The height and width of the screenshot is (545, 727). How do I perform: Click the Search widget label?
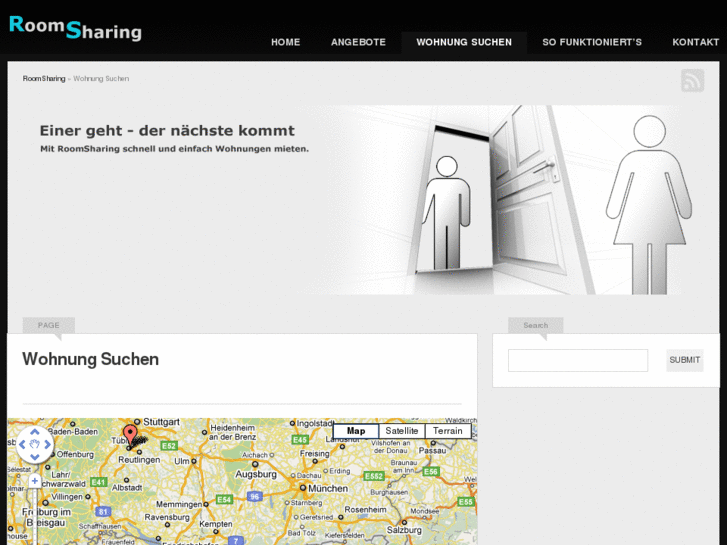(536, 325)
